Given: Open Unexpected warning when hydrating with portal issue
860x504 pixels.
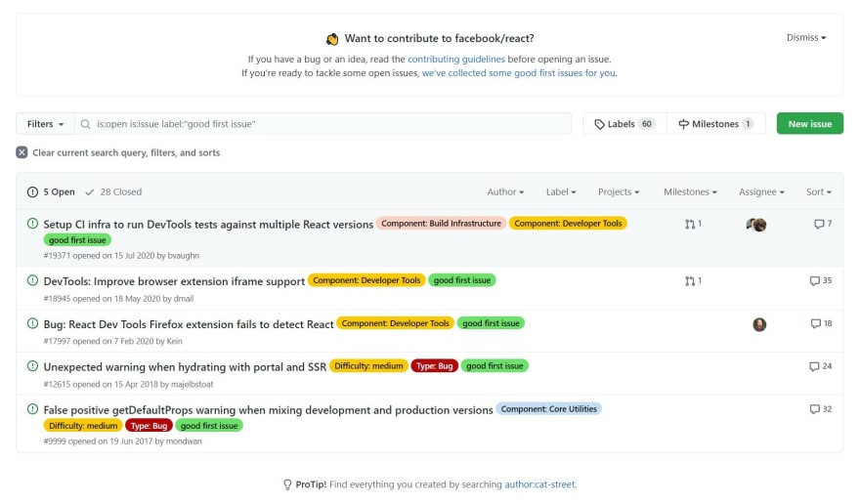Looking at the screenshot, I should (185, 367).
